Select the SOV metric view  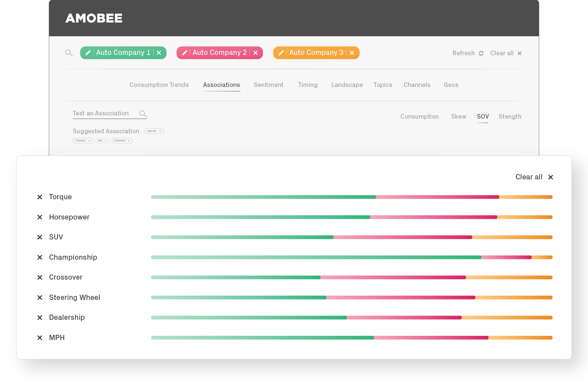pos(483,116)
